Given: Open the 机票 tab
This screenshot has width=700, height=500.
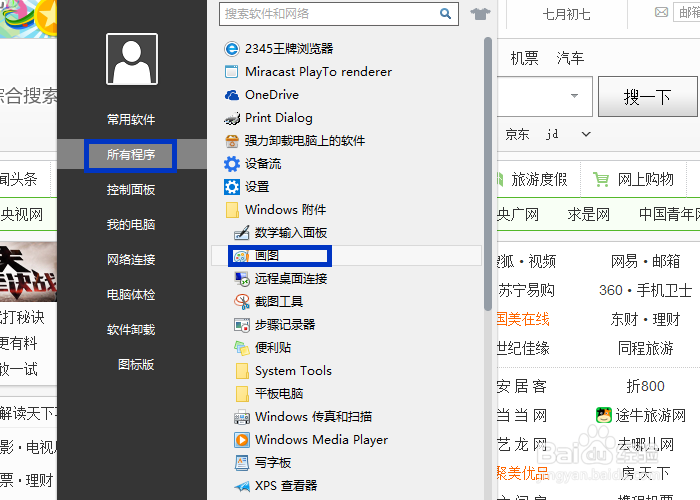Looking at the screenshot, I should coord(525,58).
